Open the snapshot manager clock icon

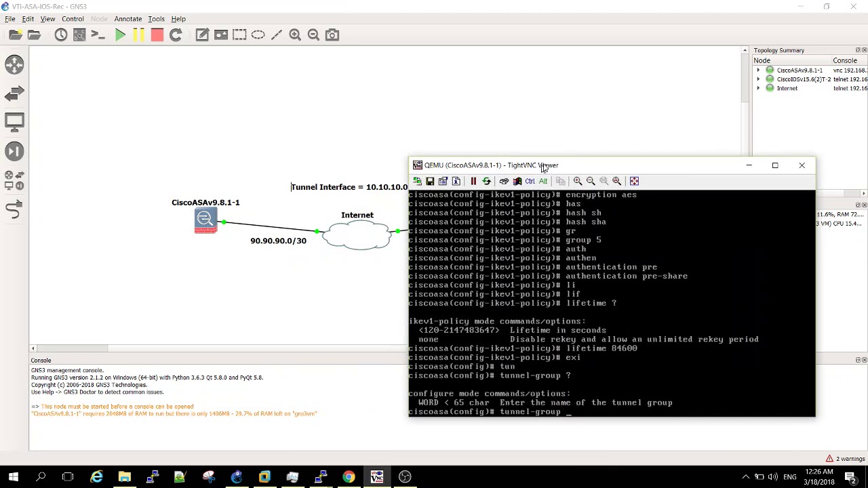[x=61, y=35]
